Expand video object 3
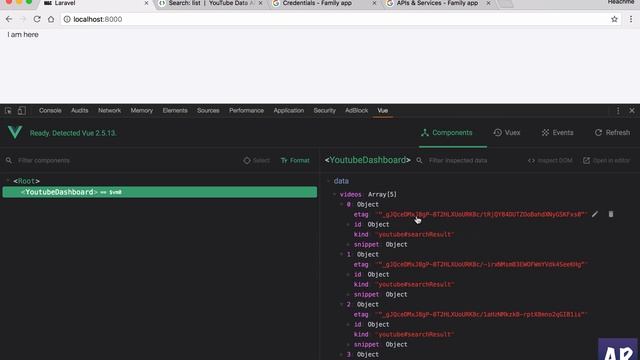The width and height of the screenshot is (640, 360). [x=342, y=354]
